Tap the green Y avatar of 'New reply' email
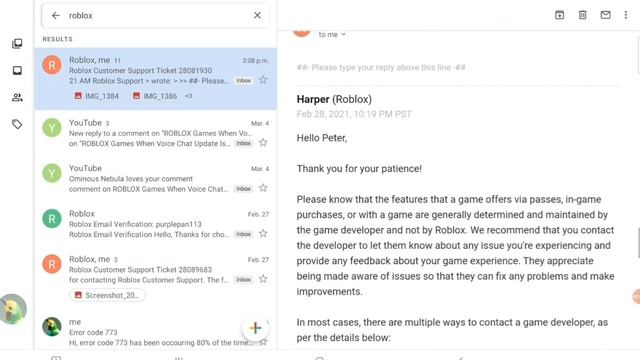 52,128
